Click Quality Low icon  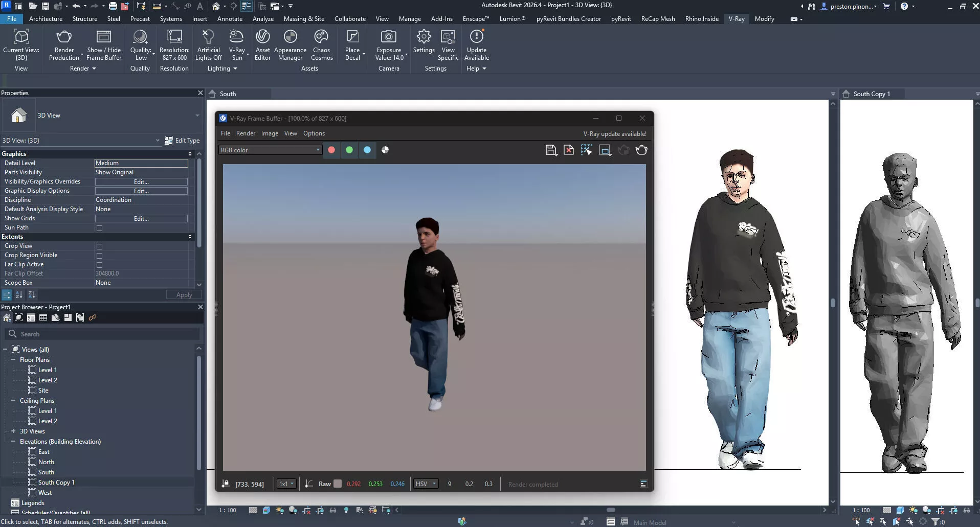(x=140, y=37)
